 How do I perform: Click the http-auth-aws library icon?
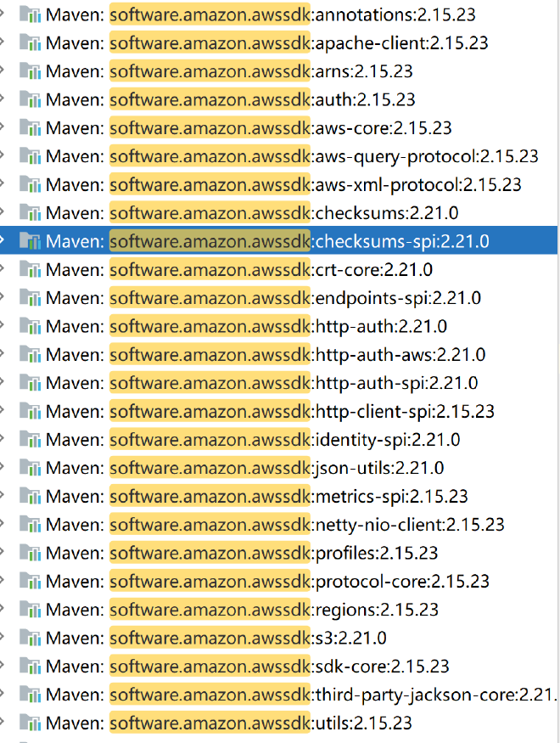(30, 354)
